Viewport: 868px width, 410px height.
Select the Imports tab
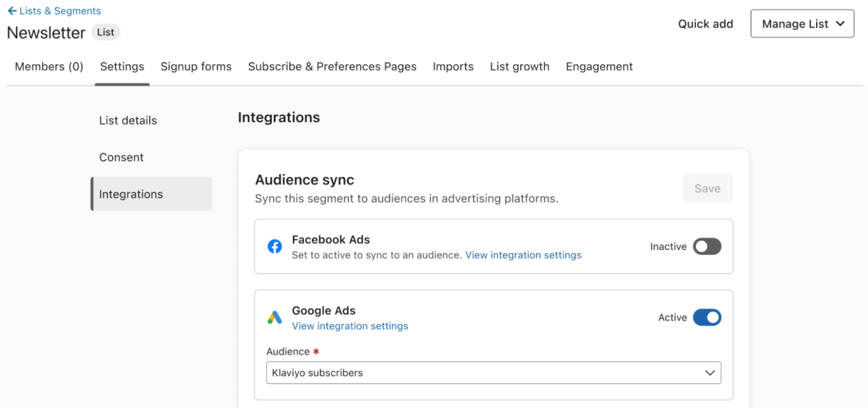[453, 67]
